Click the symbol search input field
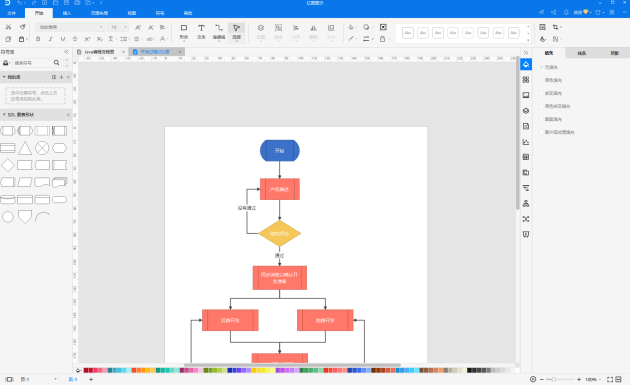The height and width of the screenshot is (385, 630). coord(33,63)
